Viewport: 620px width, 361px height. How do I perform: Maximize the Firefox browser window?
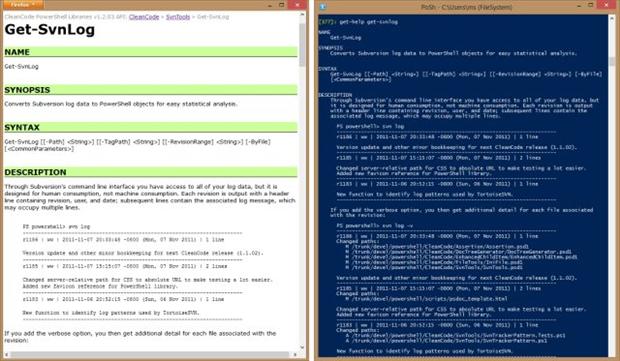tap(282, 5)
